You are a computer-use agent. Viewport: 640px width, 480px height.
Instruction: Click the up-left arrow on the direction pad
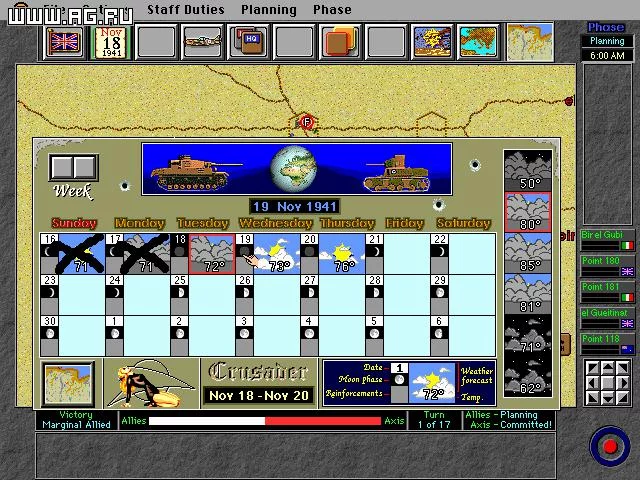tap(593, 368)
